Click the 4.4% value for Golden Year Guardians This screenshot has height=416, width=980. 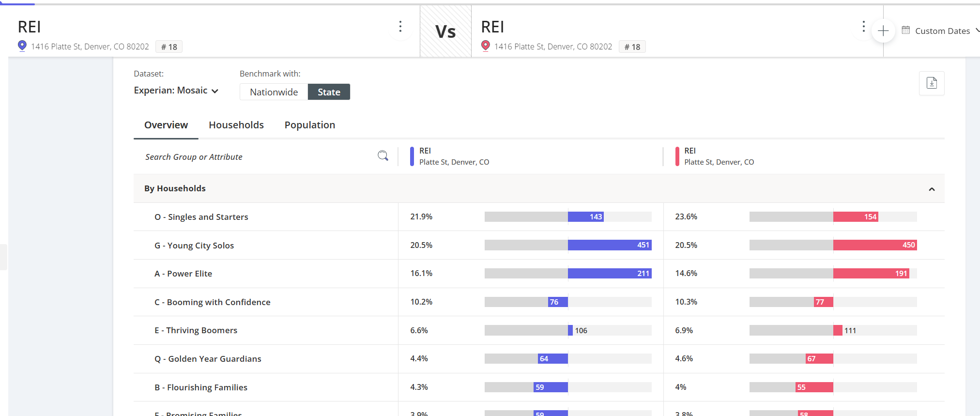[419, 358]
